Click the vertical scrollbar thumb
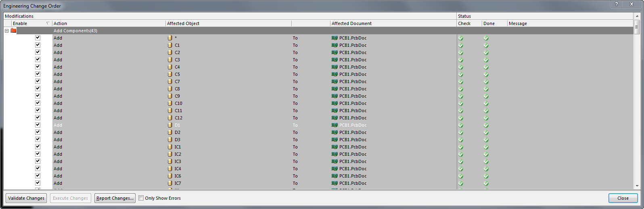Screen dimensions: 644x209 click(637, 27)
